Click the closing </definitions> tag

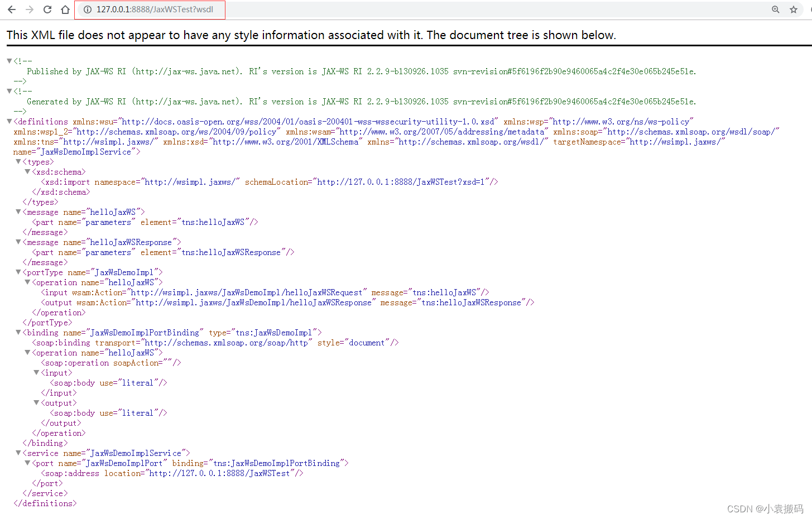[45, 503]
